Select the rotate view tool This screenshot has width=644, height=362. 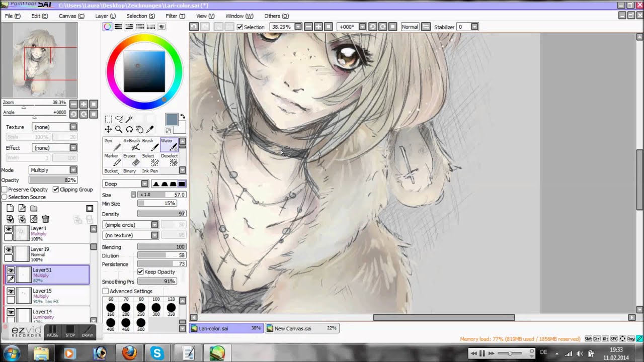tap(129, 130)
